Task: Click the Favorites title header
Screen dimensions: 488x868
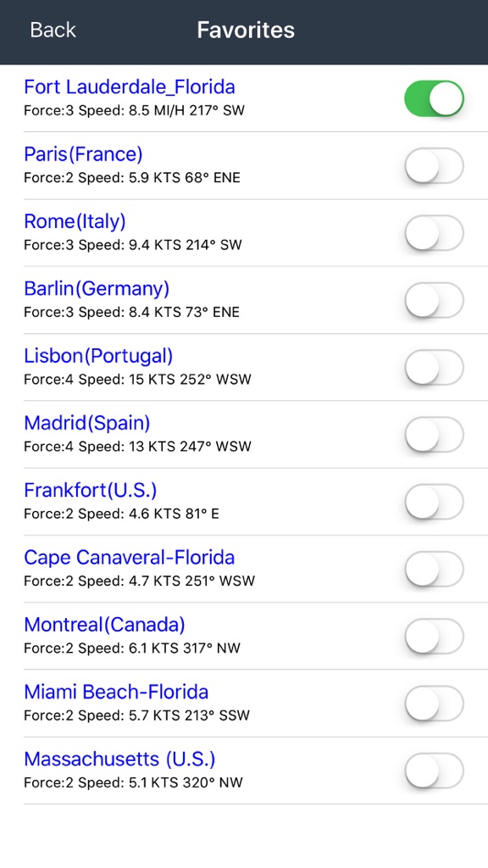Action: pyautogui.click(x=246, y=30)
